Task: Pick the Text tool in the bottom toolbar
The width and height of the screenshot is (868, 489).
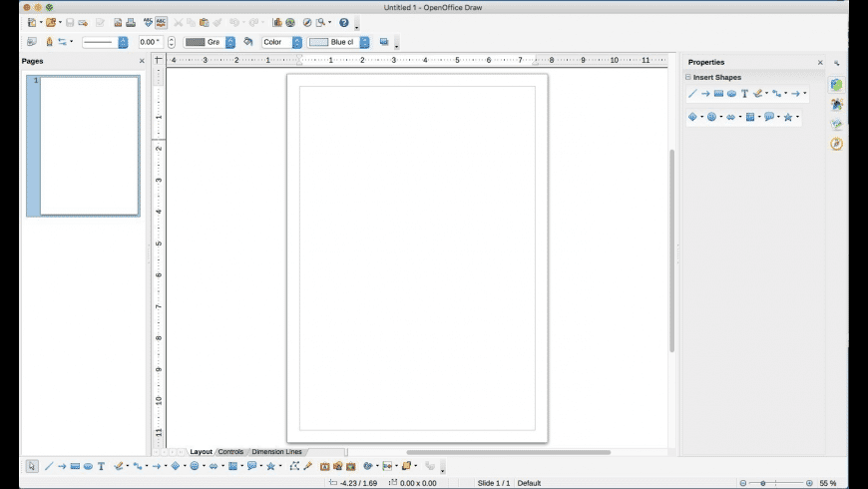Action: pos(101,466)
